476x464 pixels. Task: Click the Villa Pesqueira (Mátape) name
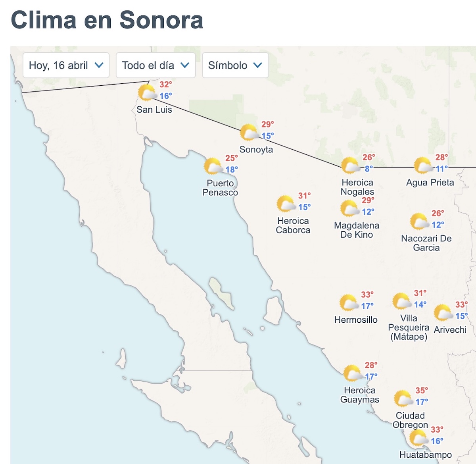[409, 327]
